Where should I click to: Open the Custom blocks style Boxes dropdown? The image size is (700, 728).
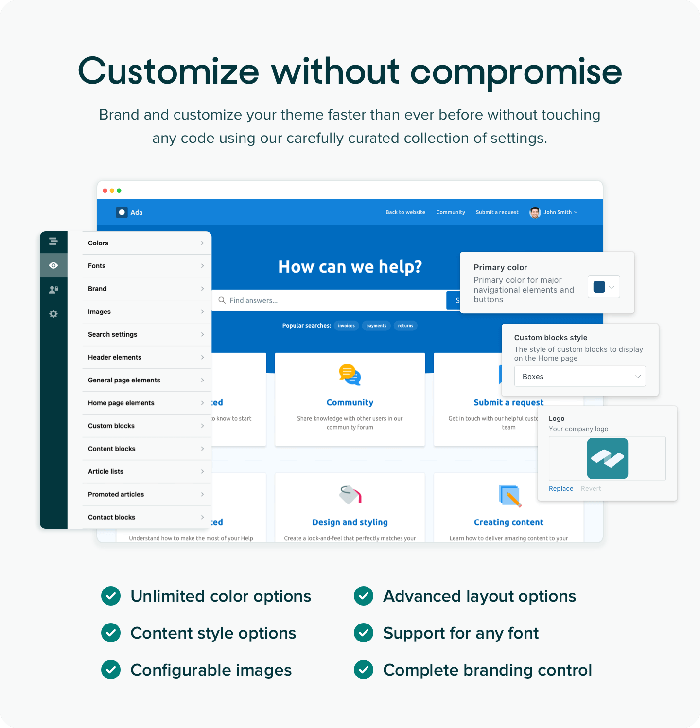click(580, 377)
